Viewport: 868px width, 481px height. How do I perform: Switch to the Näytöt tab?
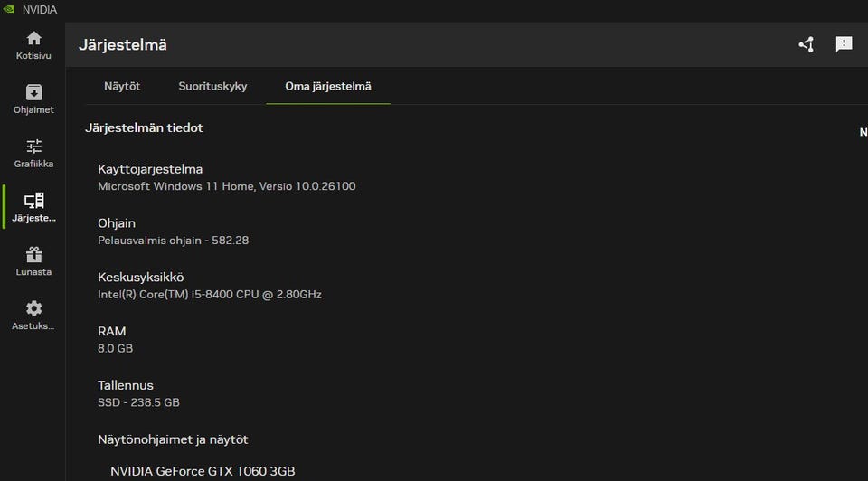[x=122, y=86]
